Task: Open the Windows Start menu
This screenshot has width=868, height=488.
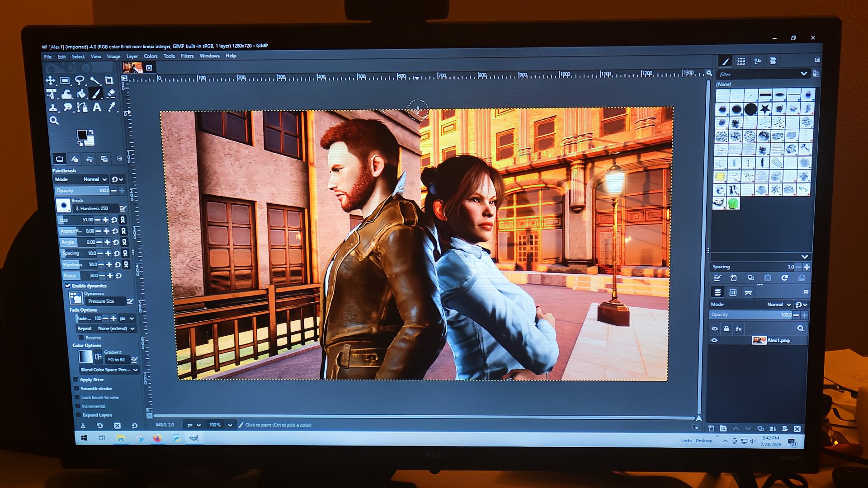Action: point(84,438)
